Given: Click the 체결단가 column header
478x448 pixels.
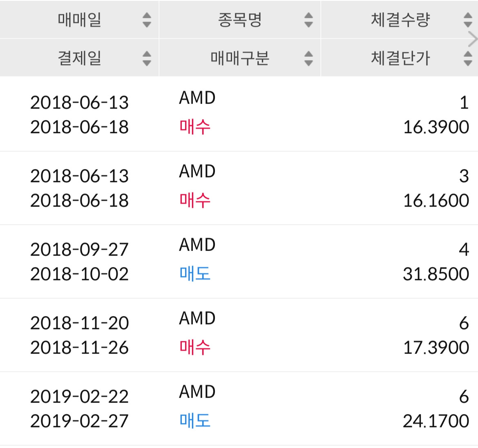Looking at the screenshot, I should [400, 58].
